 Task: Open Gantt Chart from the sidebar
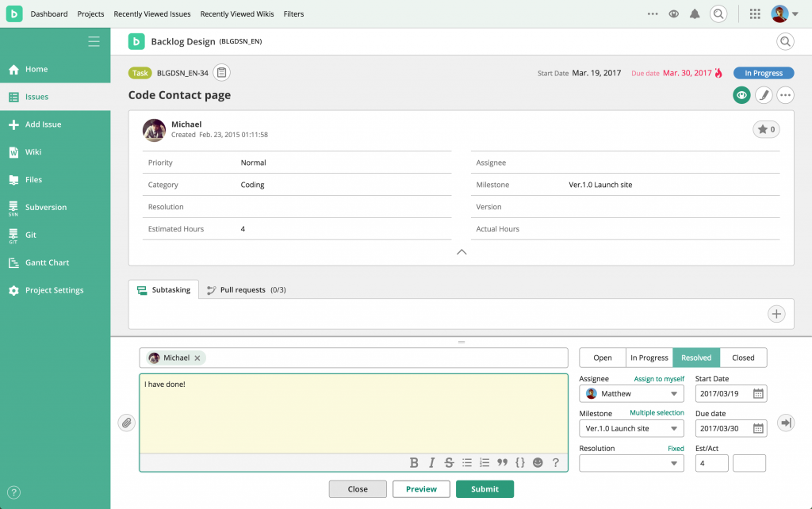point(47,262)
